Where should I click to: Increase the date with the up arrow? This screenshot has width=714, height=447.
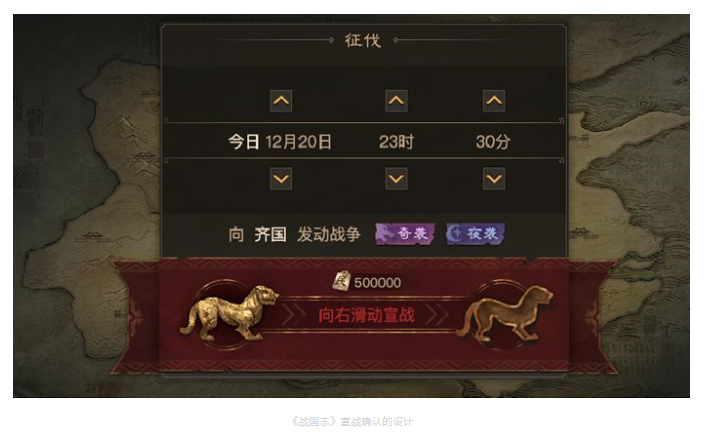pos(281,101)
